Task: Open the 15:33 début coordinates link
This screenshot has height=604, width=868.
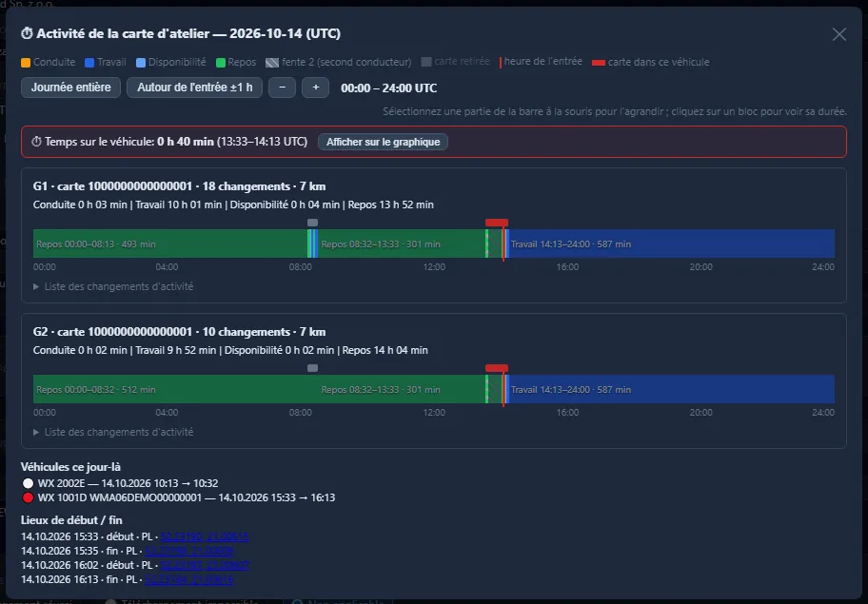Action: coord(205,536)
